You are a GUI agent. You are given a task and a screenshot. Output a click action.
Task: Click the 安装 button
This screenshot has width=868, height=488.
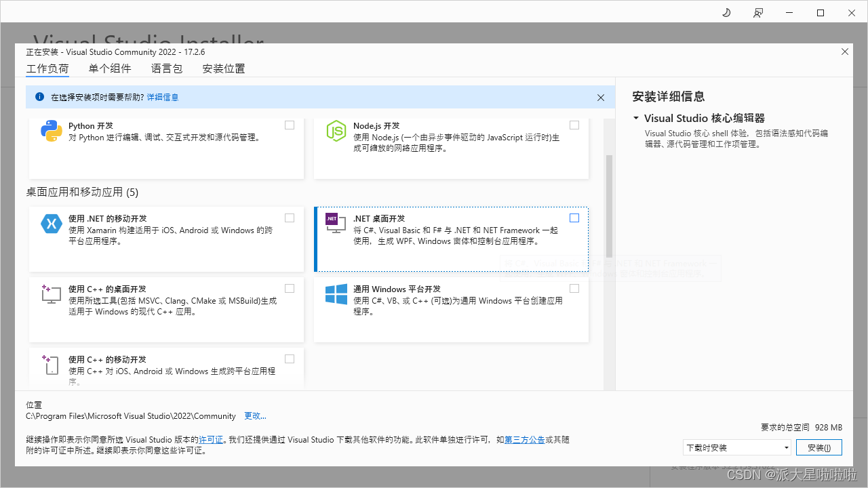(819, 447)
